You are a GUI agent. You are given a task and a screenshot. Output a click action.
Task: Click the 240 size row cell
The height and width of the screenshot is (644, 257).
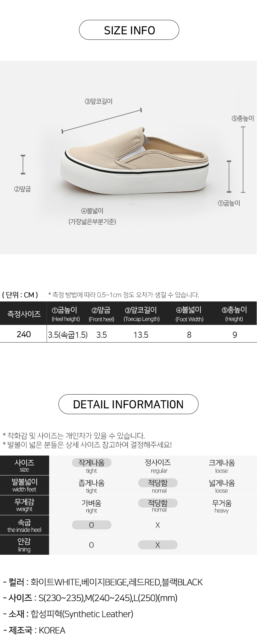(23, 334)
